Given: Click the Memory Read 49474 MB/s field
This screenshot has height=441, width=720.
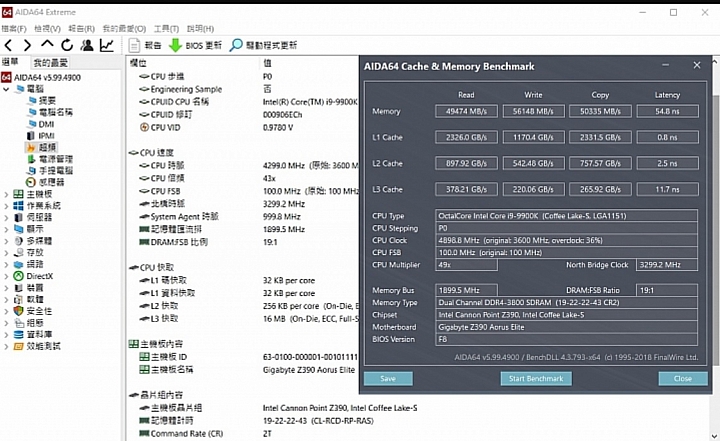Looking at the screenshot, I should coord(466,111).
